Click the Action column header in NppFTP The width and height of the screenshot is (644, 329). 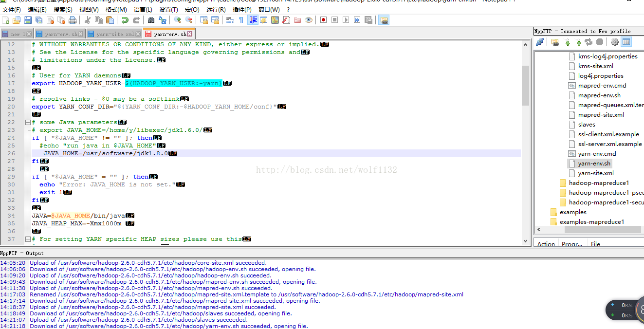coord(546,244)
